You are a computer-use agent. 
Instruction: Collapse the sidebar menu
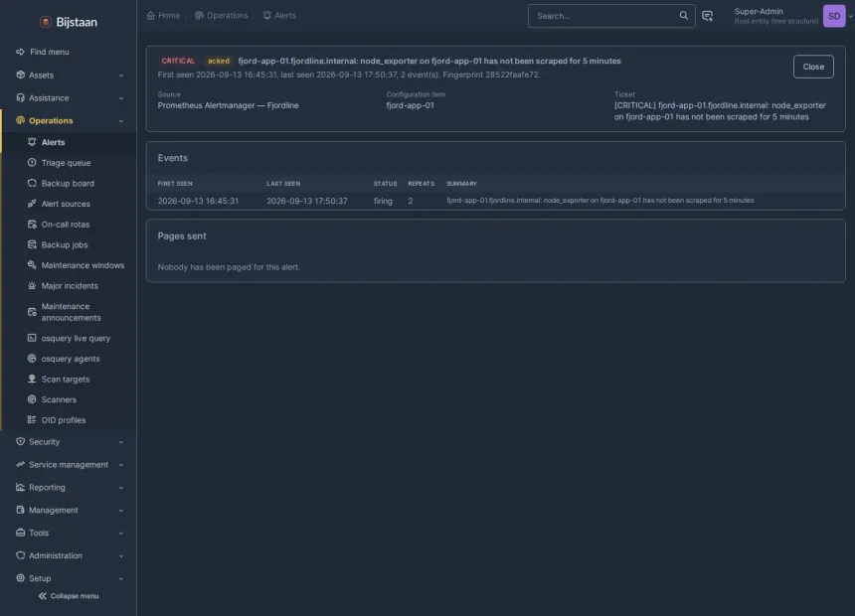69,596
